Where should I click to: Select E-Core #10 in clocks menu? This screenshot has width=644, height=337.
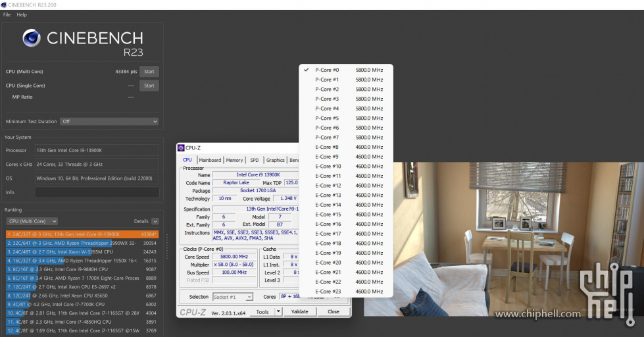(346, 167)
